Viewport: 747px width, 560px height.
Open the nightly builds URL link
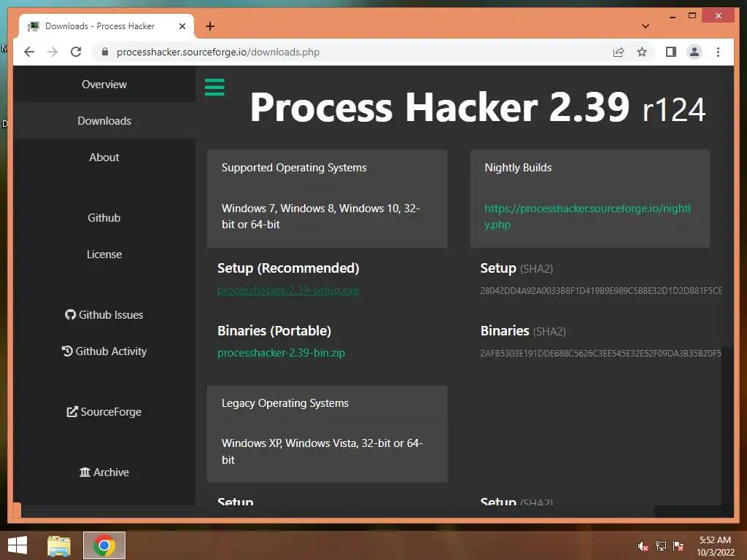[x=587, y=216]
